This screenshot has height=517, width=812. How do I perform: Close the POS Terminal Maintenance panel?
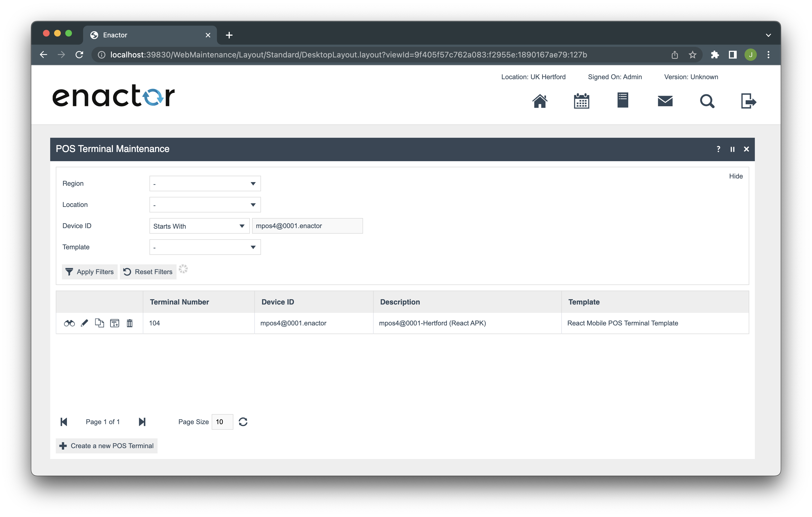(746, 149)
